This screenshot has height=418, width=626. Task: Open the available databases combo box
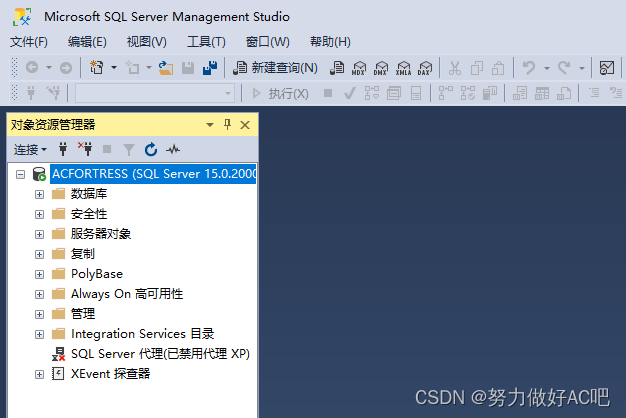[155, 94]
